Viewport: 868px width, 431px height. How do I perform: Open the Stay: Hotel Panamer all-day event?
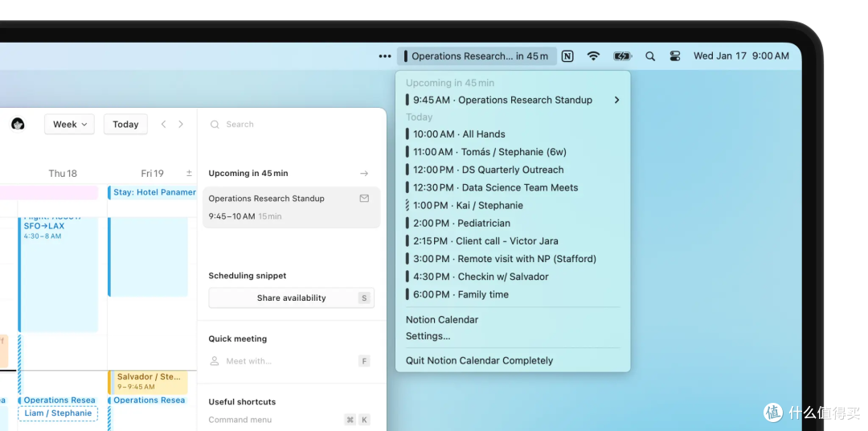152,192
